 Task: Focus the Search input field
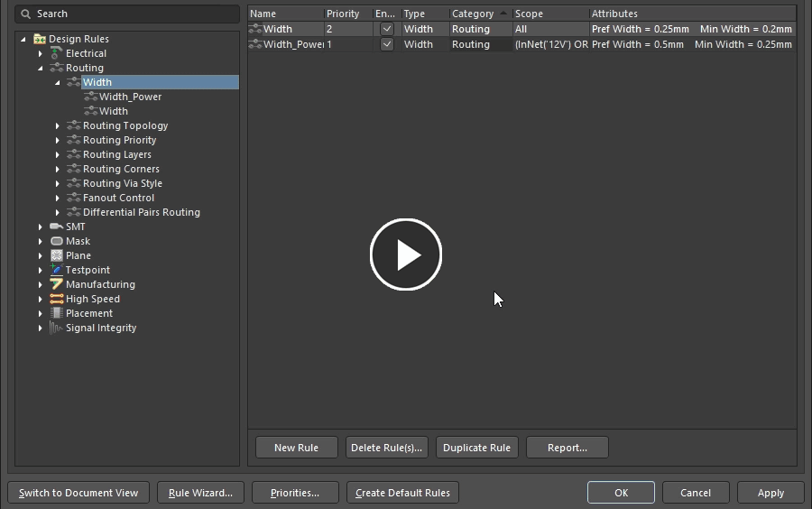[127, 14]
